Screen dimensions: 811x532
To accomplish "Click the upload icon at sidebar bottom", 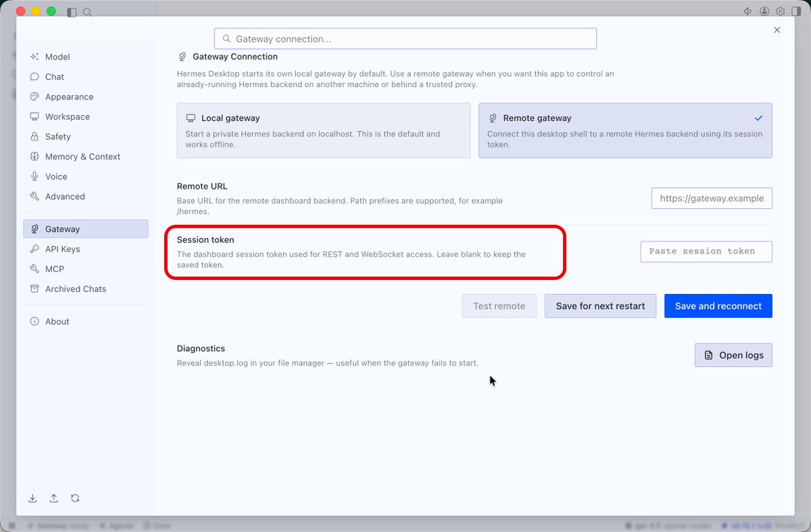I will tap(54, 498).
